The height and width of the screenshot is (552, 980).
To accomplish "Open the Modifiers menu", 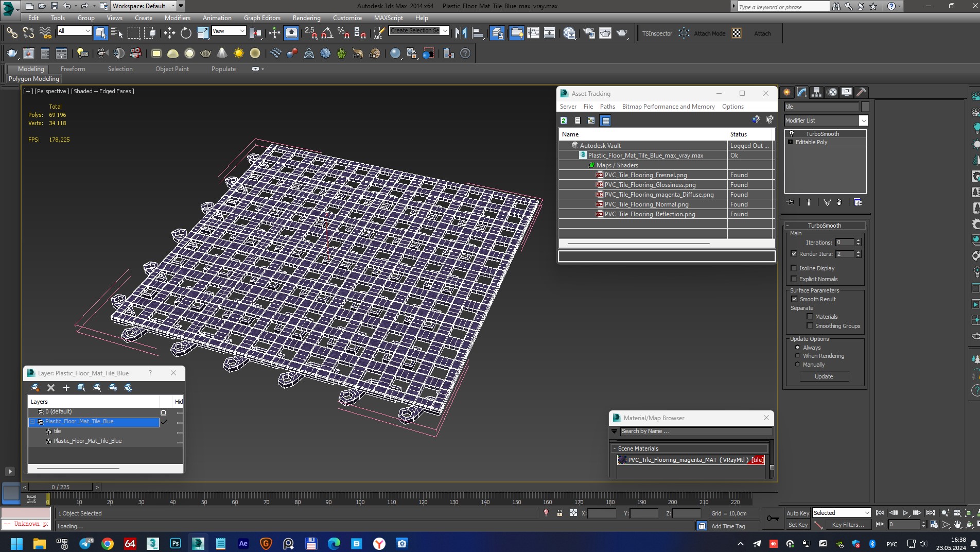I will coord(177,18).
